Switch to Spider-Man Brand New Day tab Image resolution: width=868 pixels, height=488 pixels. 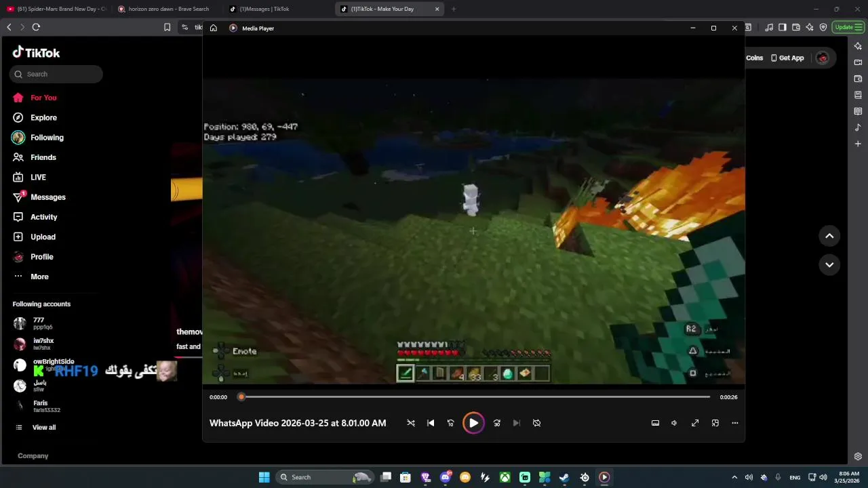(x=56, y=9)
